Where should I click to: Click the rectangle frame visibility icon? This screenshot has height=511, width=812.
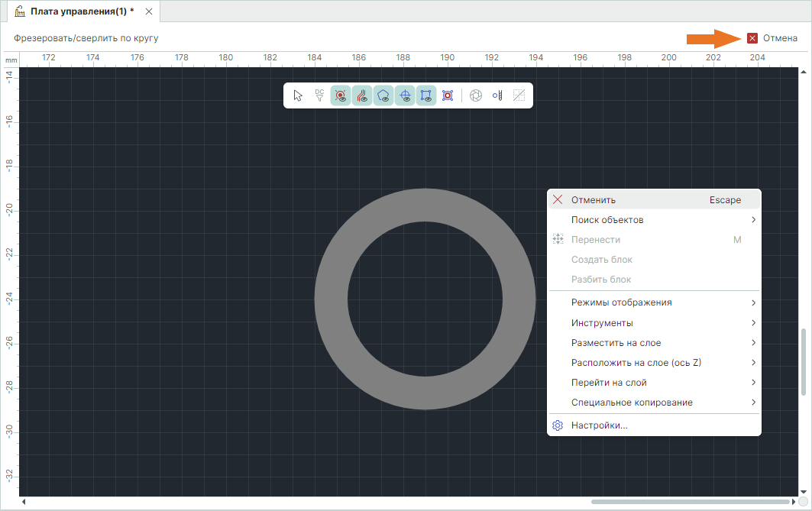coord(426,95)
